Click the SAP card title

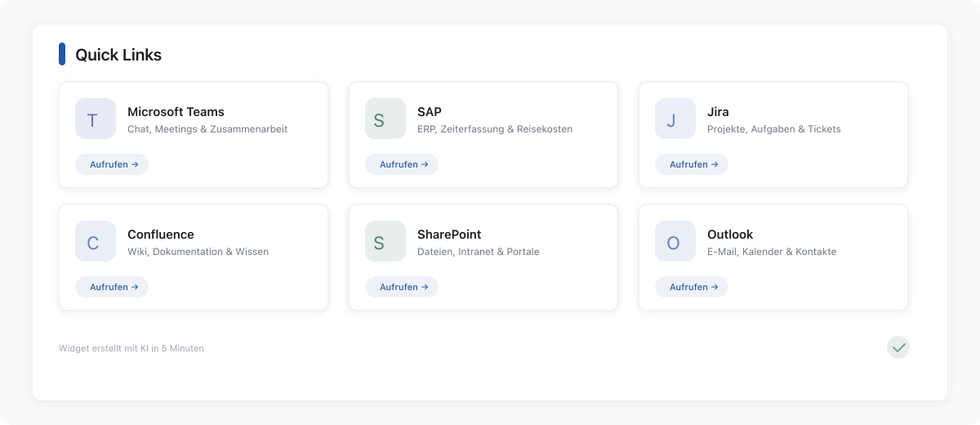[430, 112]
